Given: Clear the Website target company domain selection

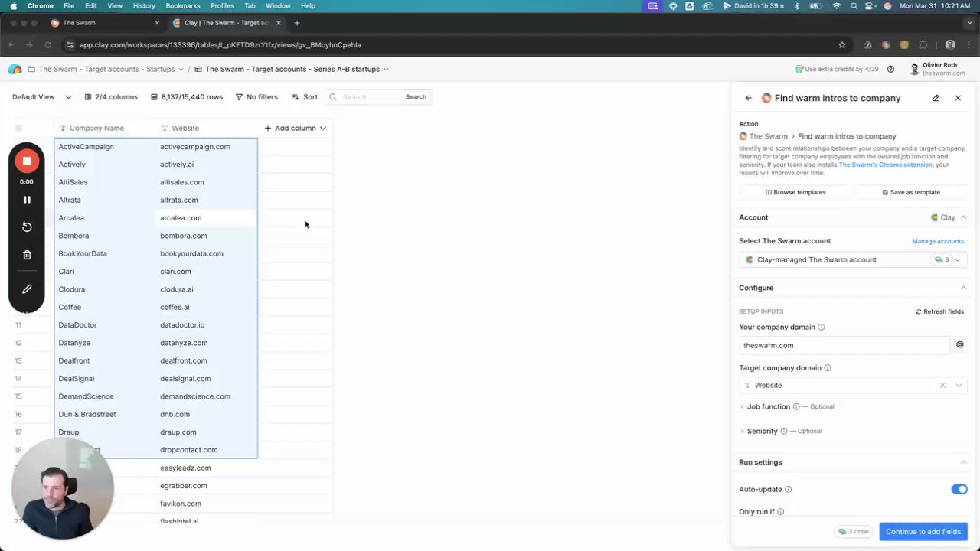Looking at the screenshot, I should pyautogui.click(x=942, y=385).
